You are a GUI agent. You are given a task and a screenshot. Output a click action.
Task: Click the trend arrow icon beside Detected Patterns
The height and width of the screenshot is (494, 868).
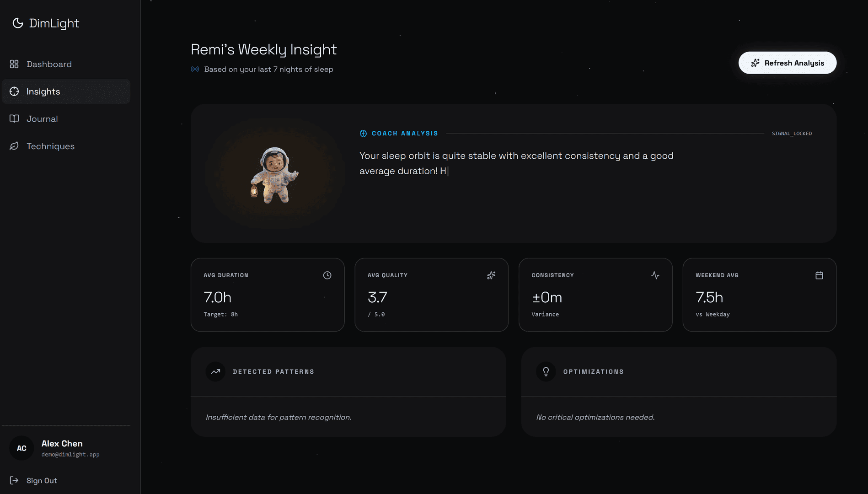tap(215, 372)
